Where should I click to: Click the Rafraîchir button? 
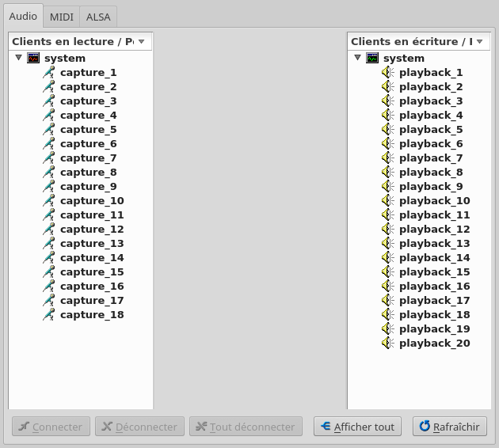(x=450, y=427)
